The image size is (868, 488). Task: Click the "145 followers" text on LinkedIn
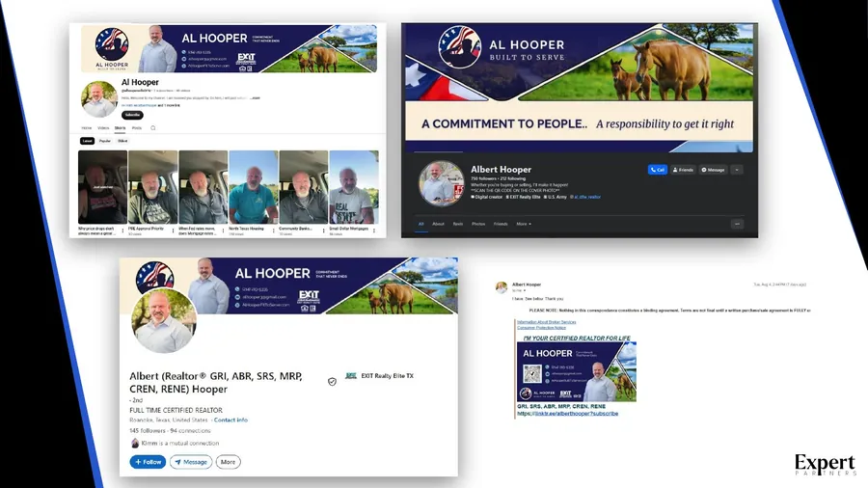[148, 430]
